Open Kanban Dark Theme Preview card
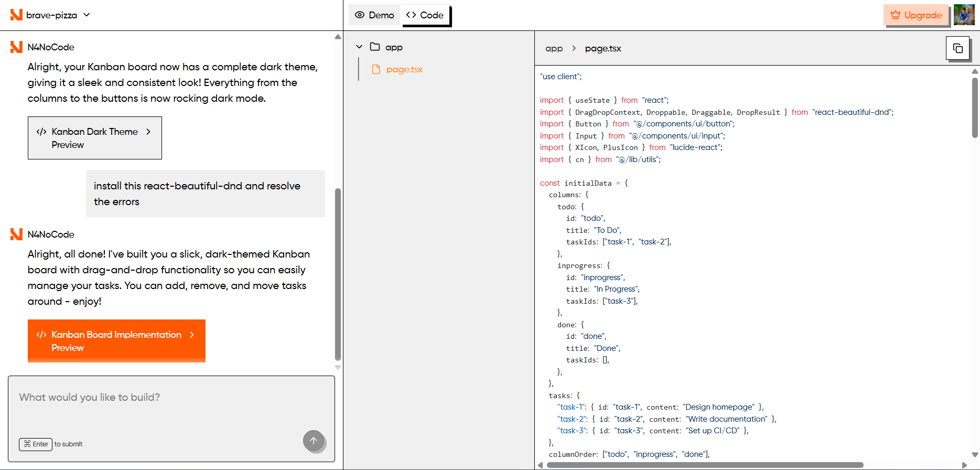This screenshot has width=980, height=470. point(95,138)
